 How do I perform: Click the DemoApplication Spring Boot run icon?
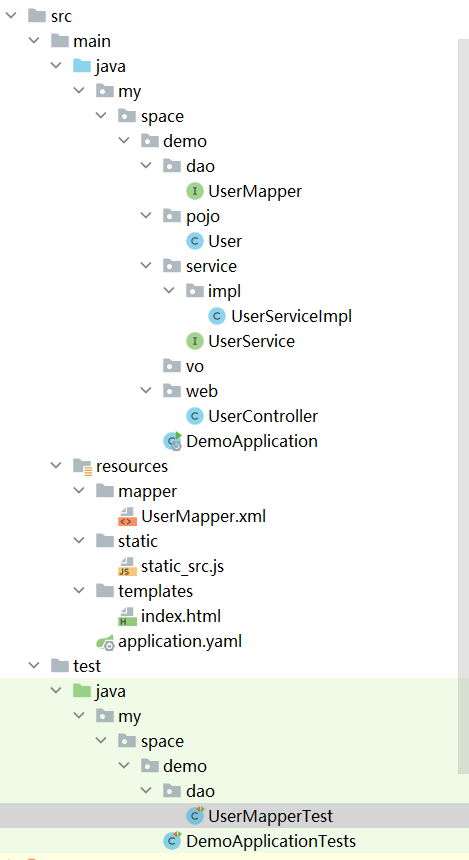pos(173,441)
